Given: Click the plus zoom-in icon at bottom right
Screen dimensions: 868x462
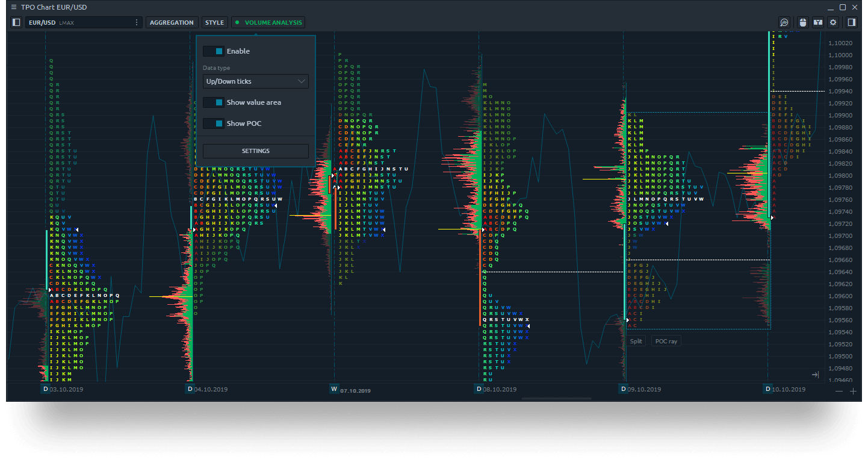Looking at the screenshot, I should click(853, 392).
